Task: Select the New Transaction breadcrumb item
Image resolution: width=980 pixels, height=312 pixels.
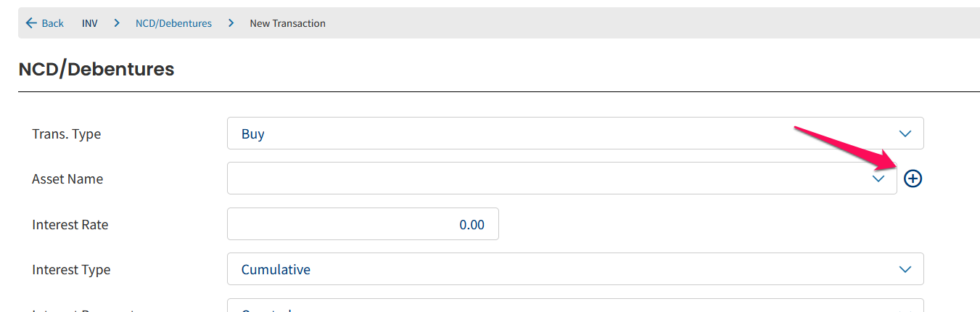Action: pos(287,23)
